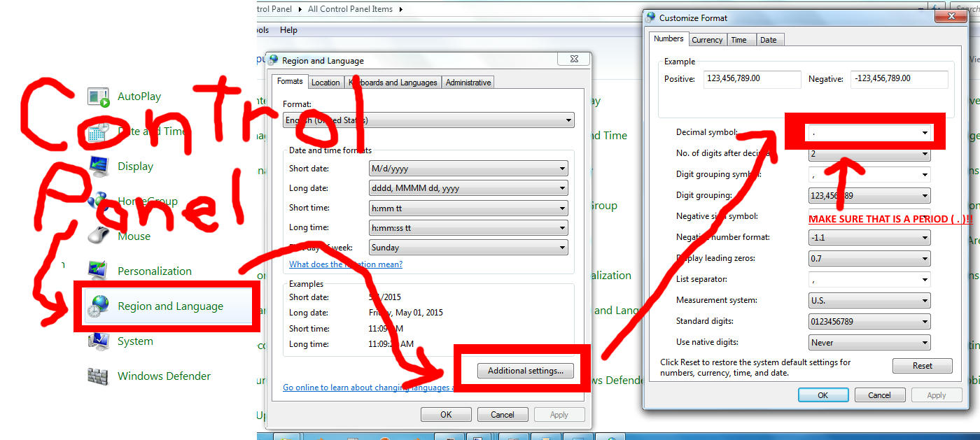Image resolution: width=980 pixels, height=440 pixels.
Task: Open 'What does the notation mean?' link
Action: 346,264
